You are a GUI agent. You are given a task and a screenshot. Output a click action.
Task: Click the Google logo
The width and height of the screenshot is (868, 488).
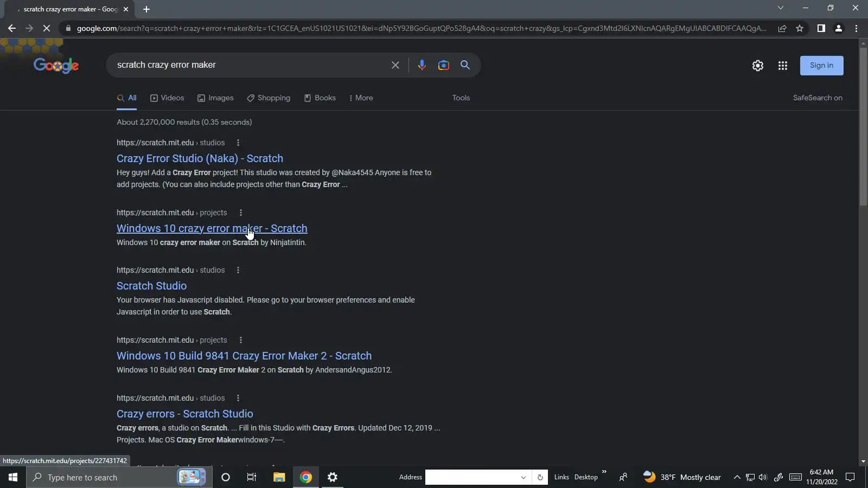pos(56,66)
